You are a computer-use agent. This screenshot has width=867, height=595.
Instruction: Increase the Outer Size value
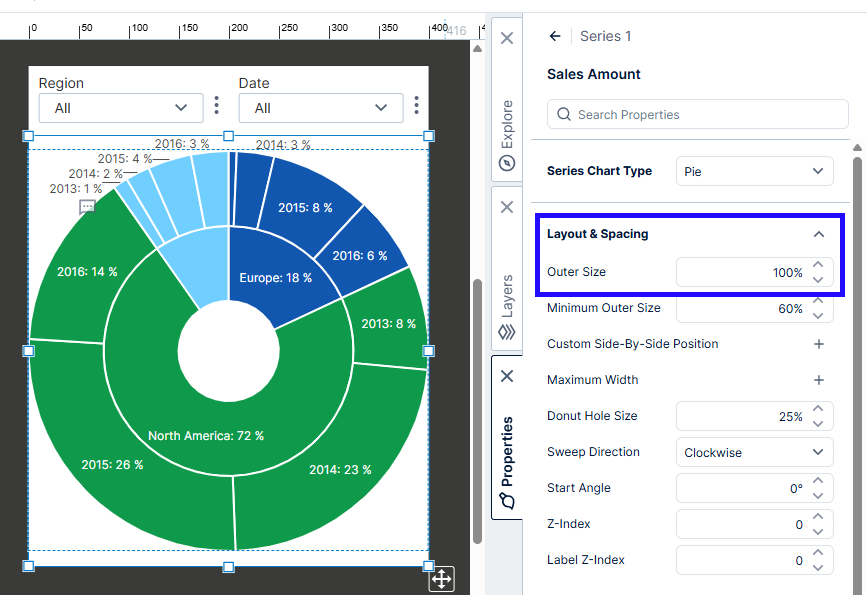coord(818,266)
